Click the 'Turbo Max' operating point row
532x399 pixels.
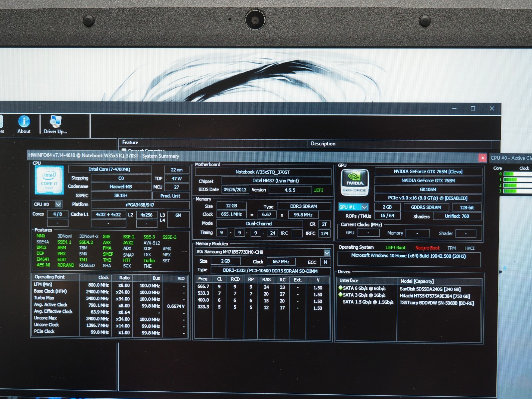pyautogui.click(x=109, y=298)
